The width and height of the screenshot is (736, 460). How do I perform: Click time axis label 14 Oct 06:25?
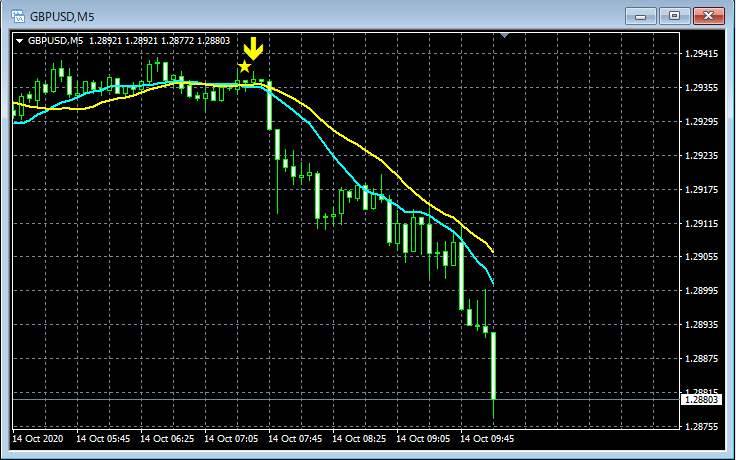[167, 438]
